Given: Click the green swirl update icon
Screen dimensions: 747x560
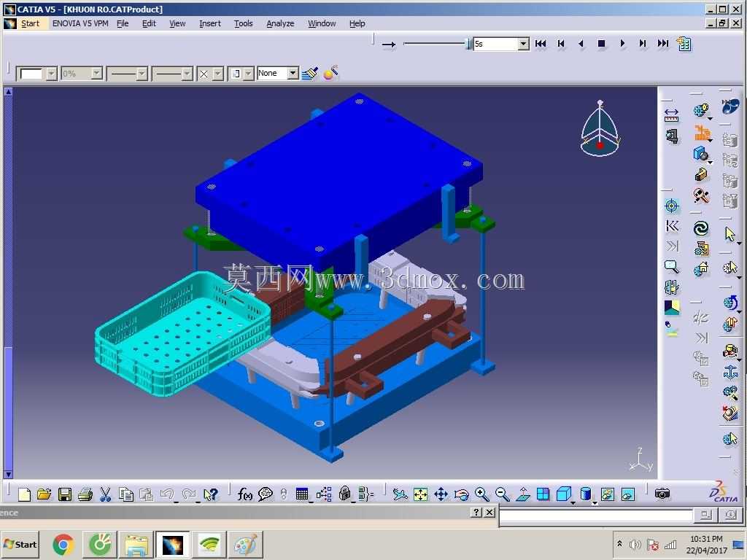Looking at the screenshot, I should pyautogui.click(x=701, y=228).
